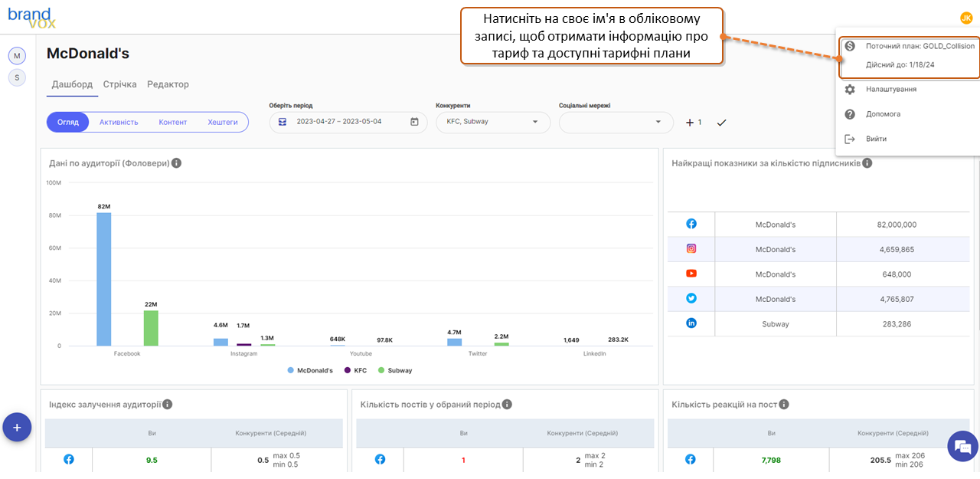Click the Facebook icon in top metrics table
The image size is (980, 479).
tap(691, 225)
